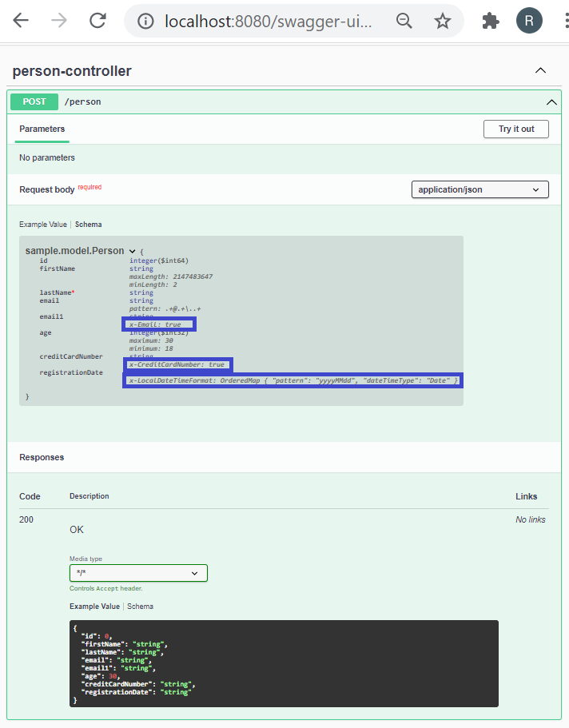Select the 'maxLength: 2147483647' constraint
This screenshot has width=569, height=728.
point(171,276)
